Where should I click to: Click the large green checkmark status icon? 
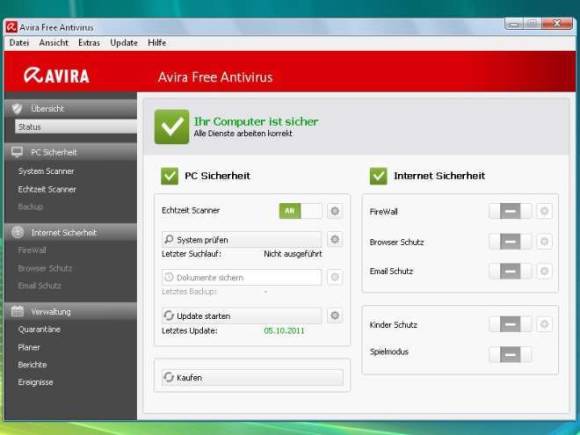[x=172, y=127]
